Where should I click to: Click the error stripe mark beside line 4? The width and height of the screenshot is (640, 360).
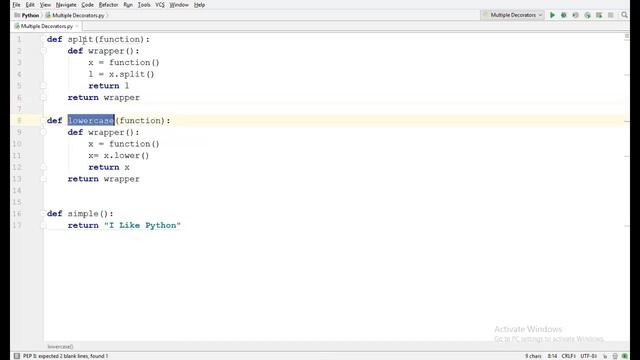click(x=627, y=75)
